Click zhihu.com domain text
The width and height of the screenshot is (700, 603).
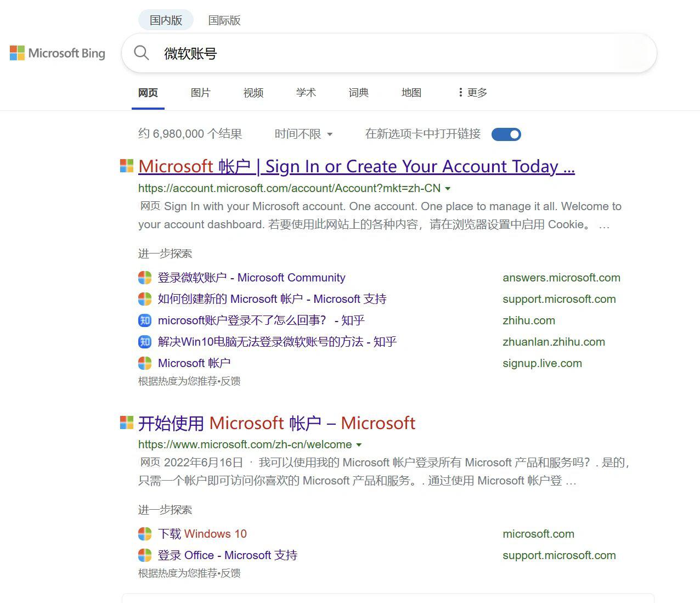(529, 320)
